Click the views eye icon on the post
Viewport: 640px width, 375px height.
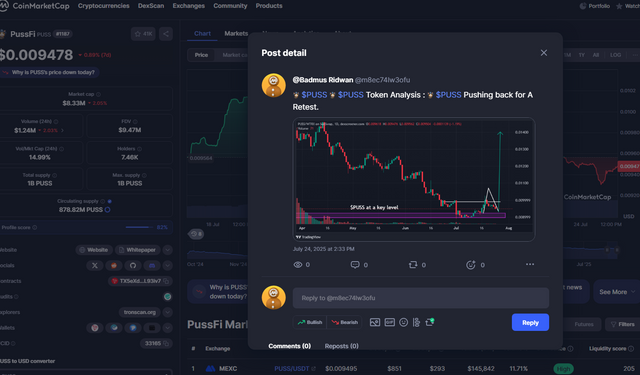pos(298,265)
